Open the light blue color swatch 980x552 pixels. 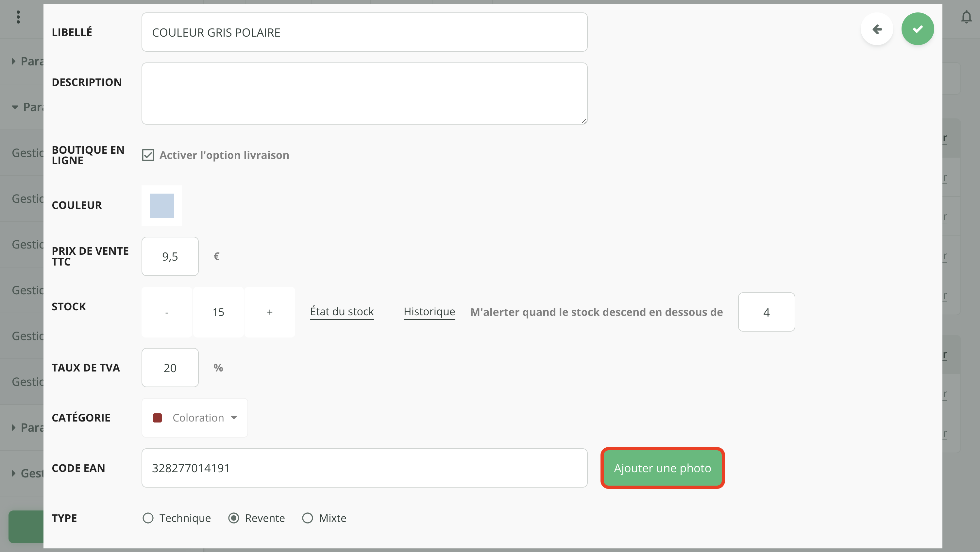[162, 206]
